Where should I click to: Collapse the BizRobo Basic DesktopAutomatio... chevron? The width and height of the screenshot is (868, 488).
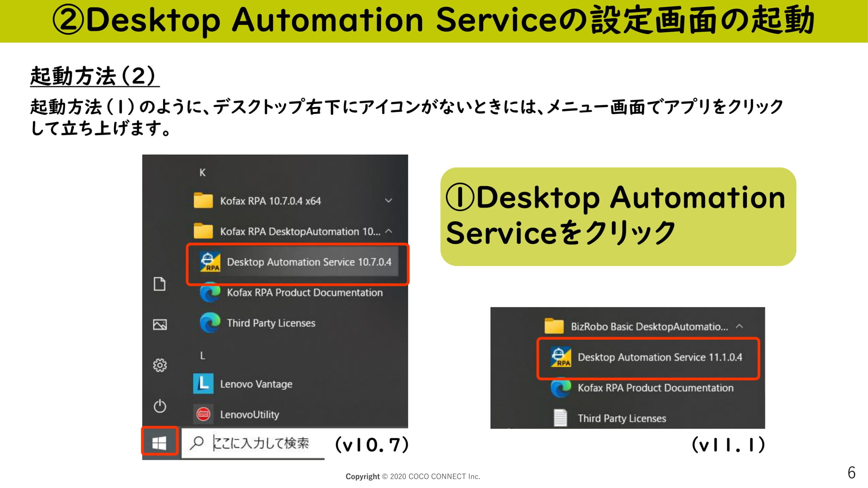pyautogui.click(x=739, y=326)
